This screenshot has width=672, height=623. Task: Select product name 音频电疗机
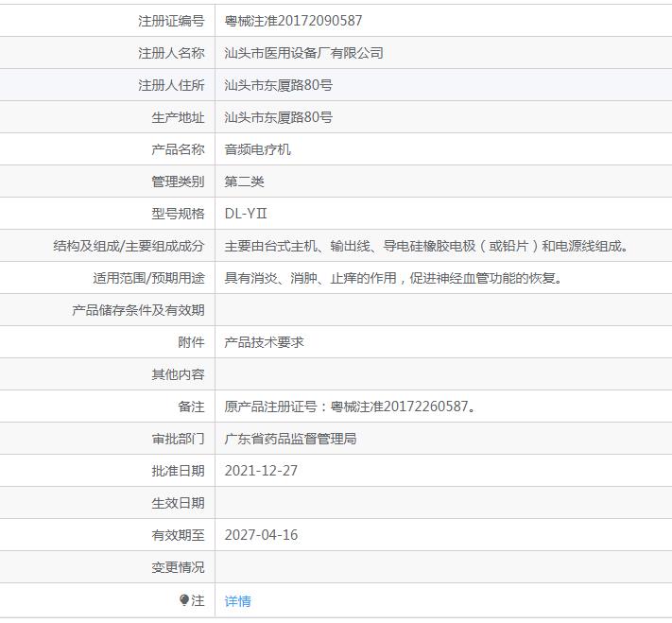258,149
